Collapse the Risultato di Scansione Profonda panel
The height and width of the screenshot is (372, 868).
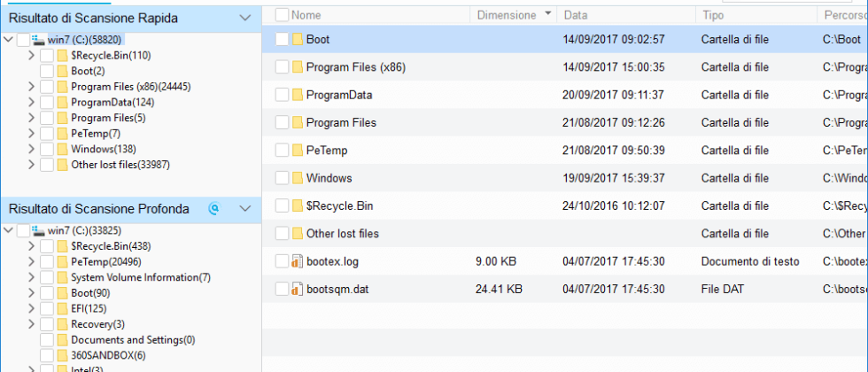245,209
